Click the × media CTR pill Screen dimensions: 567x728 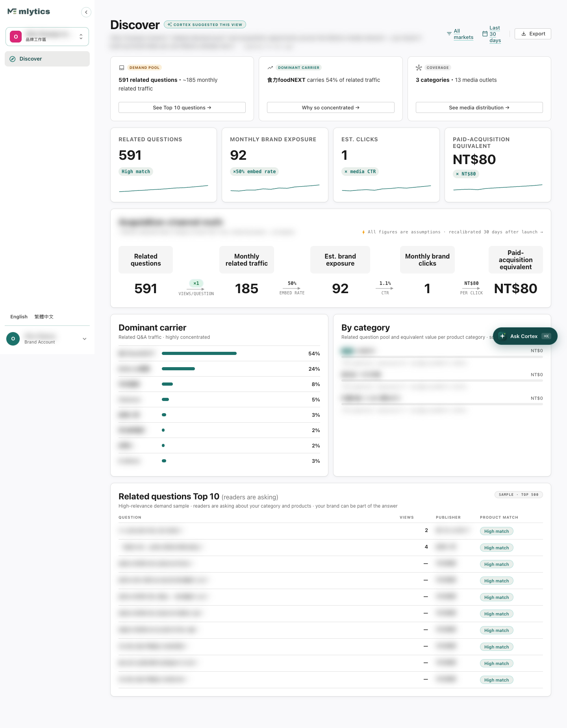360,172
